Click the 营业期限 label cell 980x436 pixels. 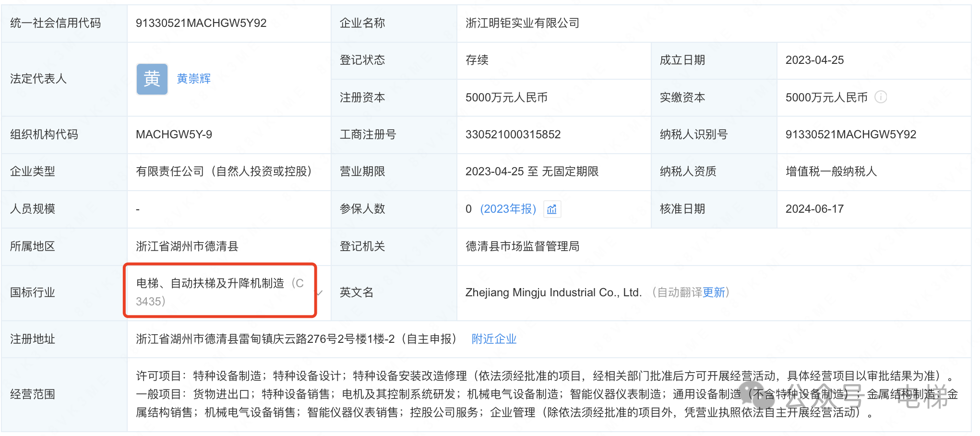coord(394,171)
